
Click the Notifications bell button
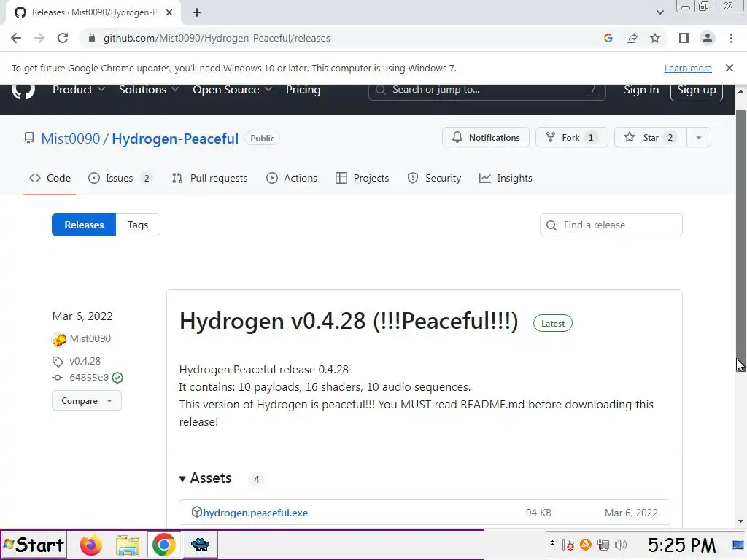click(x=485, y=138)
